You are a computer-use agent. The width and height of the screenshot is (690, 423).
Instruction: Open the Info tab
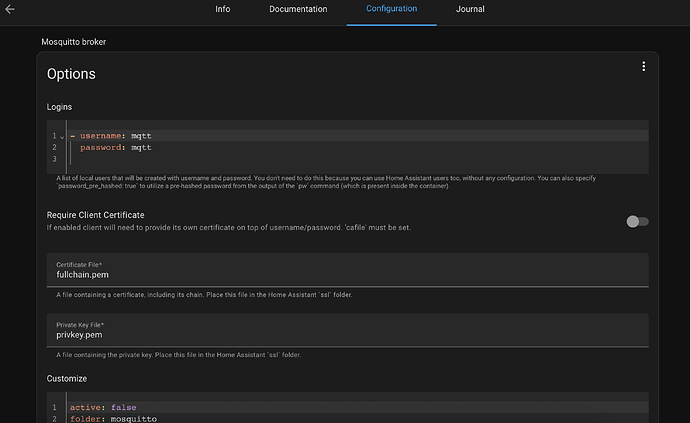pos(223,9)
